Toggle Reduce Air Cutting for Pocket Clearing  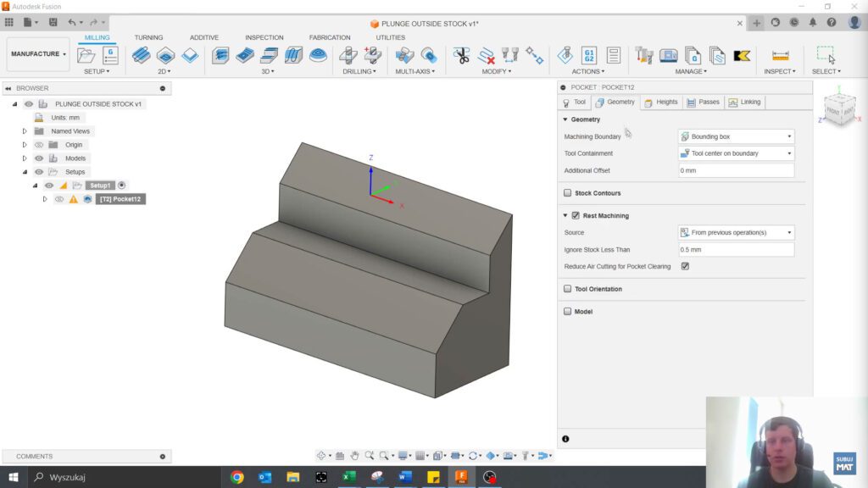tap(685, 266)
